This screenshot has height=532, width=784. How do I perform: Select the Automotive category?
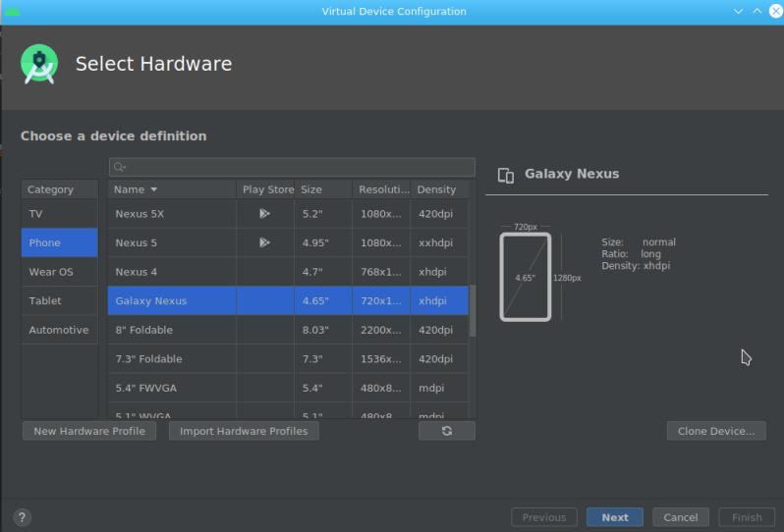(60, 330)
